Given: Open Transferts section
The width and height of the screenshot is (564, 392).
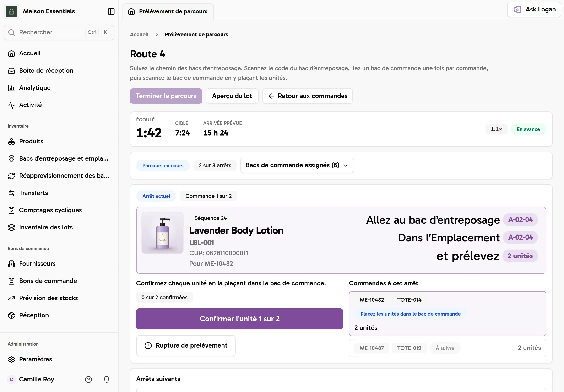Looking at the screenshot, I should [x=59, y=193].
